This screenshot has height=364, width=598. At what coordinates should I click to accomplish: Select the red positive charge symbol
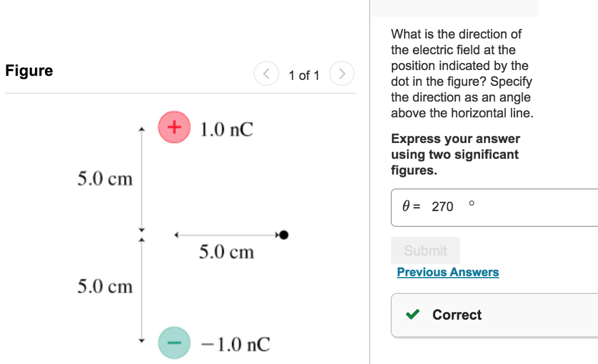[174, 127]
